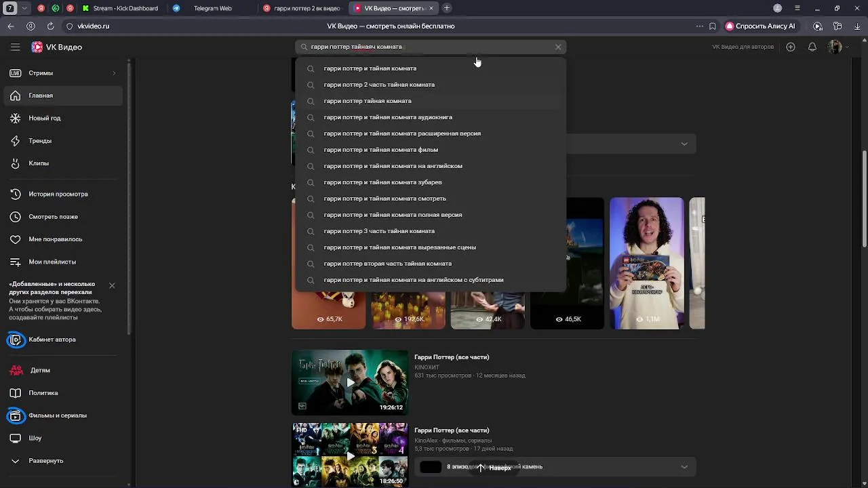Viewport: 868px width, 488px height.
Task: Switch to Stream - Kick Dashboard browser tab
Action: (x=119, y=8)
